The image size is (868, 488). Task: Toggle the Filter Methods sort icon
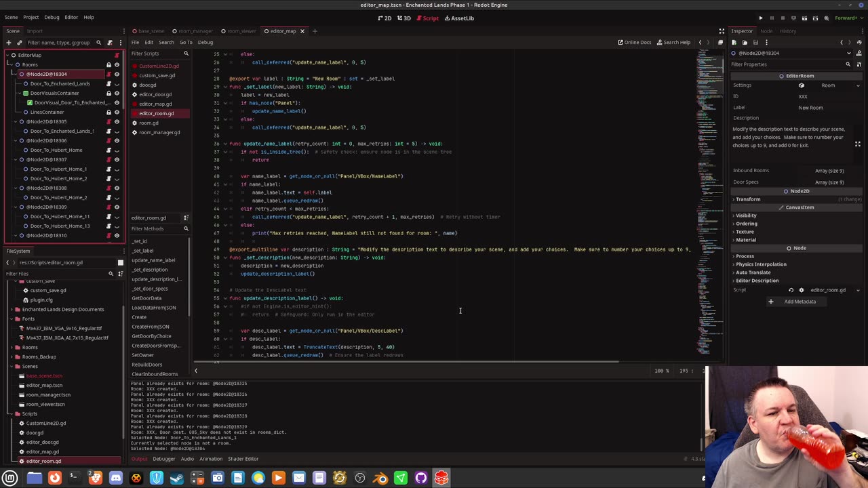pyautogui.click(x=186, y=218)
